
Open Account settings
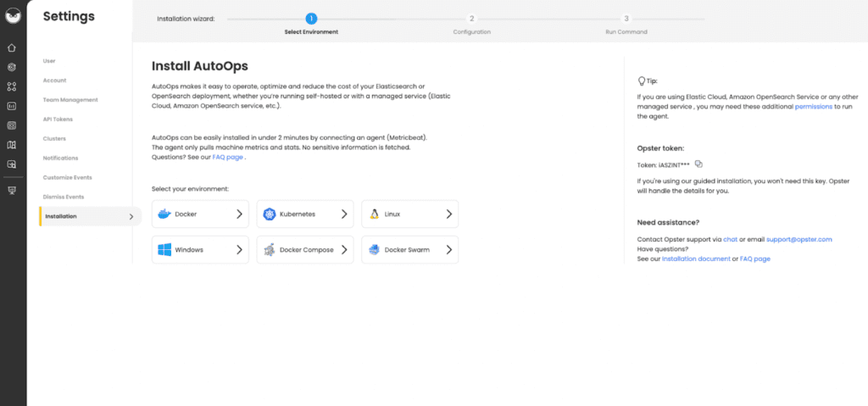point(55,81)
